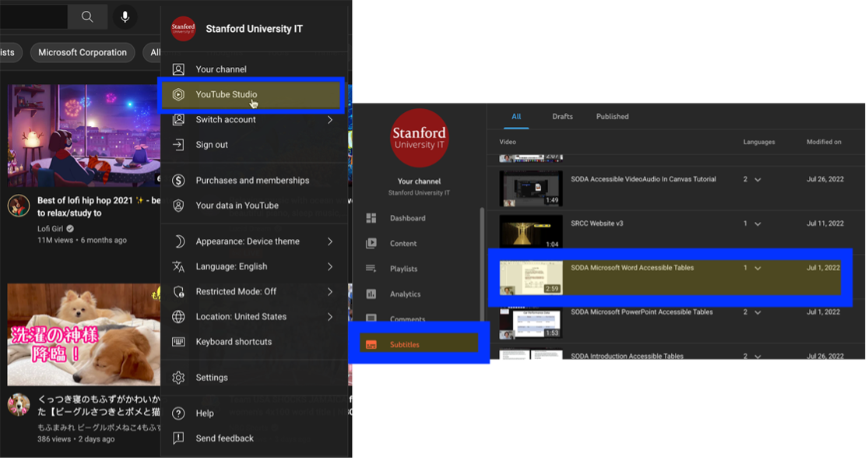
Task: Click the Help question mark icon
Action: (178, 413)
